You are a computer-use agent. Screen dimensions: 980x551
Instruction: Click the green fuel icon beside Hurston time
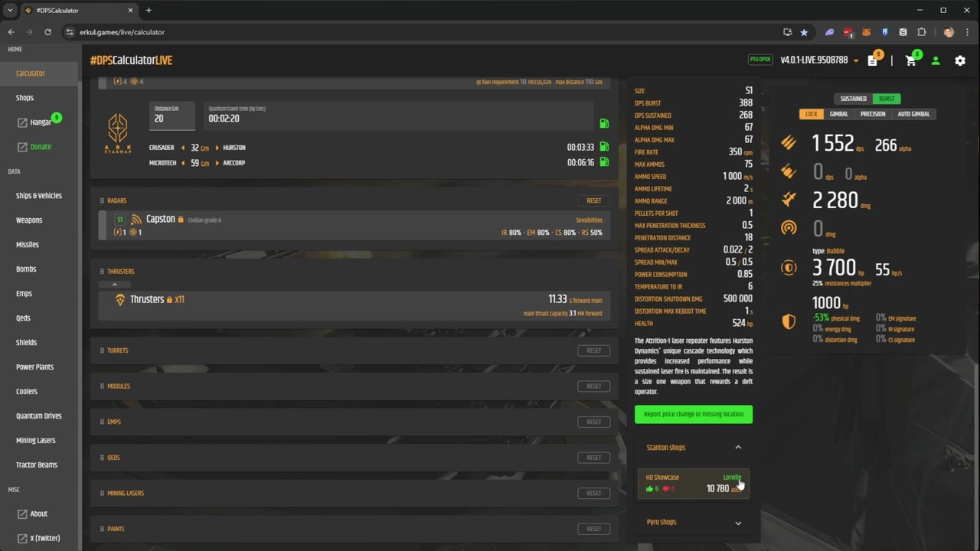point(604,147)
